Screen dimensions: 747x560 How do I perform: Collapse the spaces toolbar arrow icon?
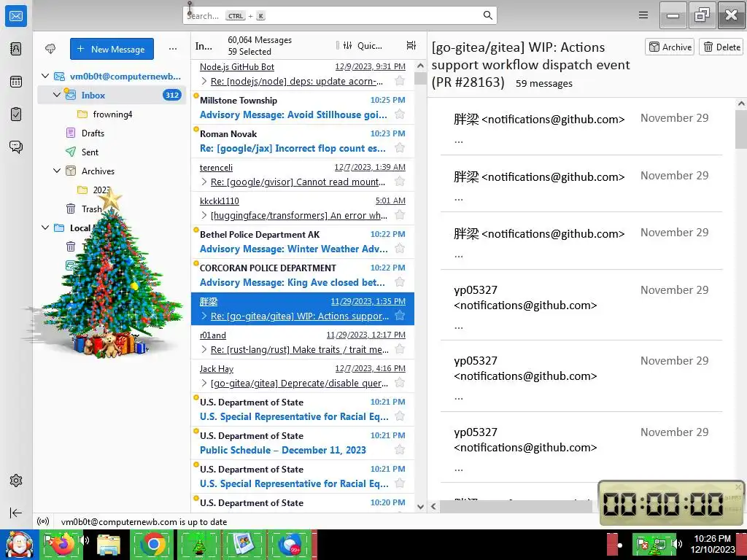click(x=16, y=513)
